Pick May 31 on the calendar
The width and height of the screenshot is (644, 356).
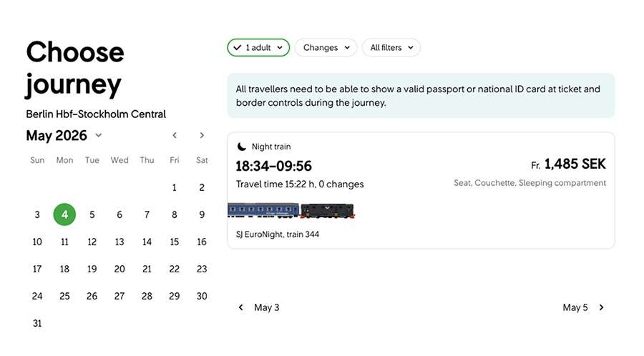pyautogui.click(x=37, y=323)
